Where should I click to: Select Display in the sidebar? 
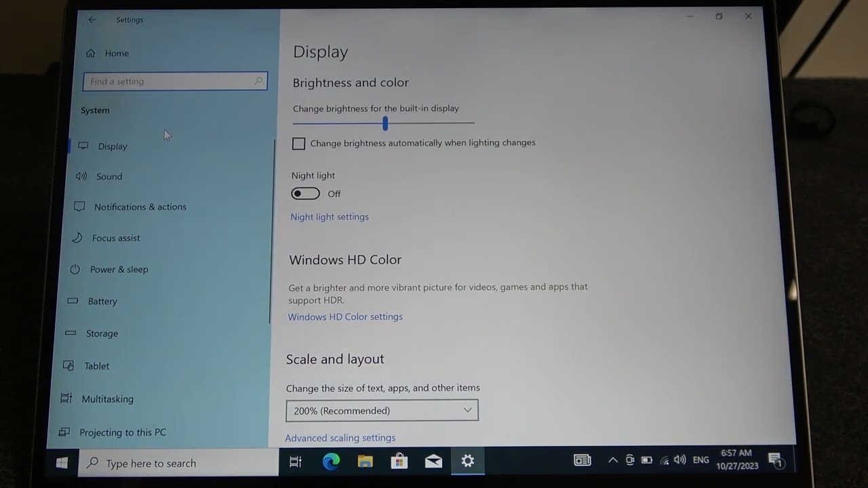pyautogui.click(x=113, y=146)
